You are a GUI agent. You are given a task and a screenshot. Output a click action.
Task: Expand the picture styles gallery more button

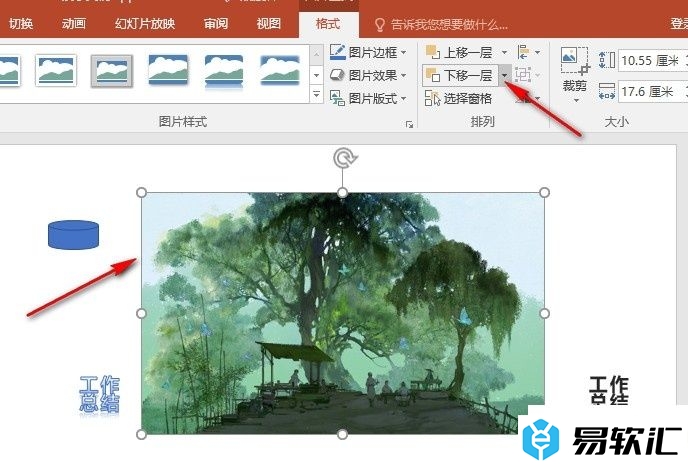click(316, 94)
